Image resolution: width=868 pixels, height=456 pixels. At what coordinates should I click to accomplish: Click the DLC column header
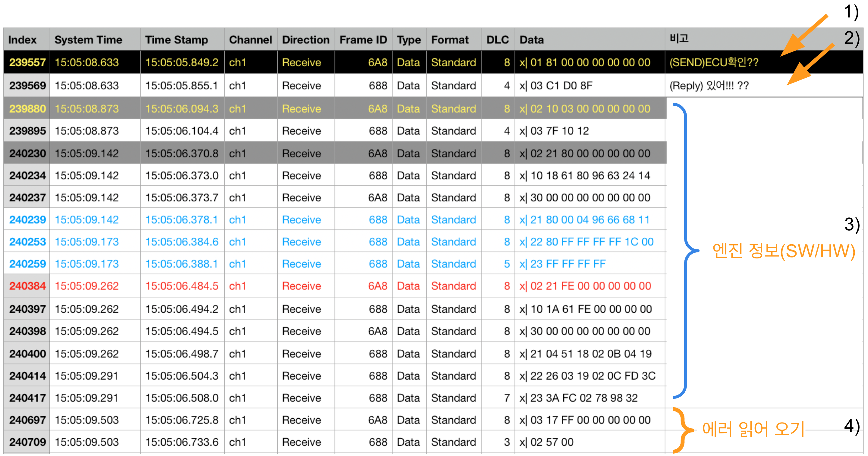497,40
